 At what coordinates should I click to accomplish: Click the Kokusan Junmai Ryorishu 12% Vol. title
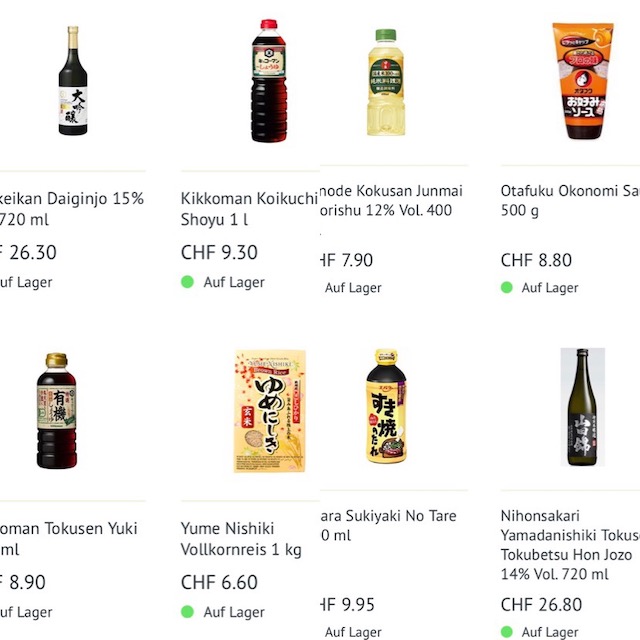coord(390,200)
